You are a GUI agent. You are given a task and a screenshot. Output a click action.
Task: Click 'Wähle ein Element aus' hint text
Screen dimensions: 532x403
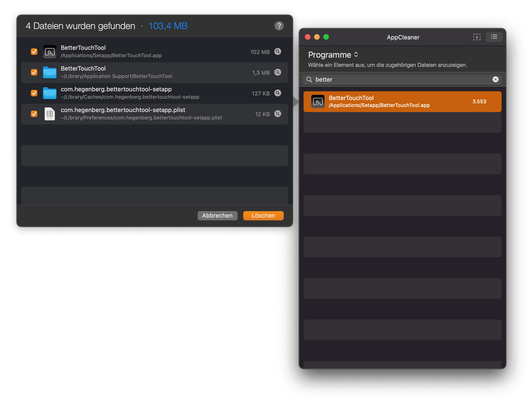point(387,65)
